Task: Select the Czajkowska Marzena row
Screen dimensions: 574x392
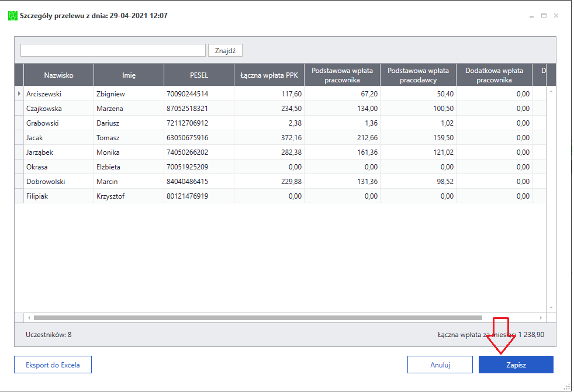Action: coord(281,108)
